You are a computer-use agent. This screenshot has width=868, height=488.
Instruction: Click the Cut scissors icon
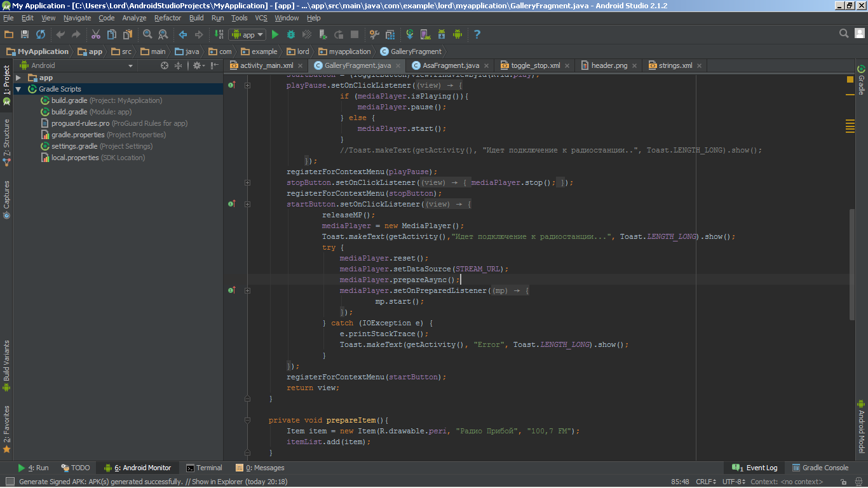(96, 34)
